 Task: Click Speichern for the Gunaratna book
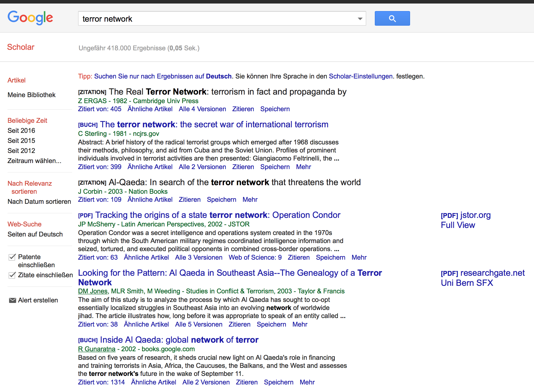(279, 382)
